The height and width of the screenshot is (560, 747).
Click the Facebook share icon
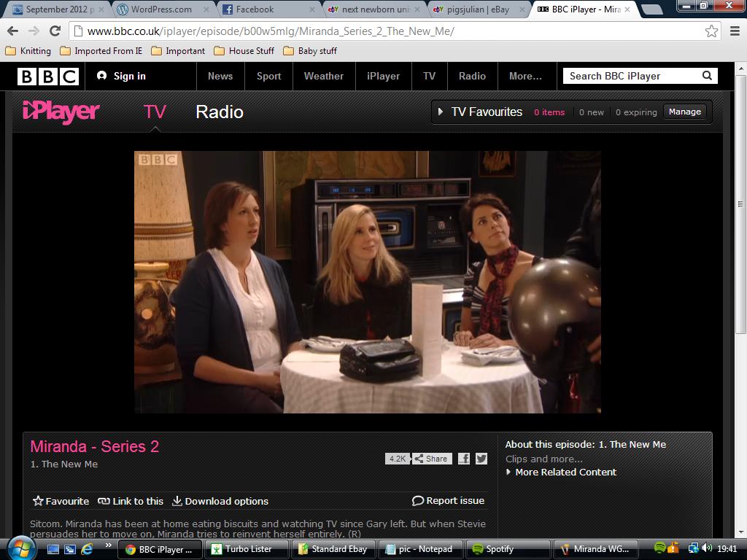pos(464,459)
